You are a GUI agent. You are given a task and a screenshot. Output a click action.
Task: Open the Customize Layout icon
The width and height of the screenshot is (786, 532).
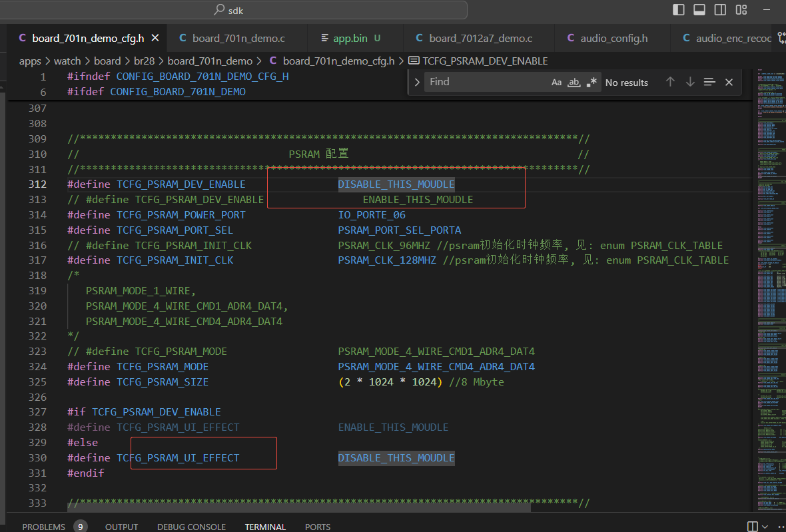coord(741,9)
